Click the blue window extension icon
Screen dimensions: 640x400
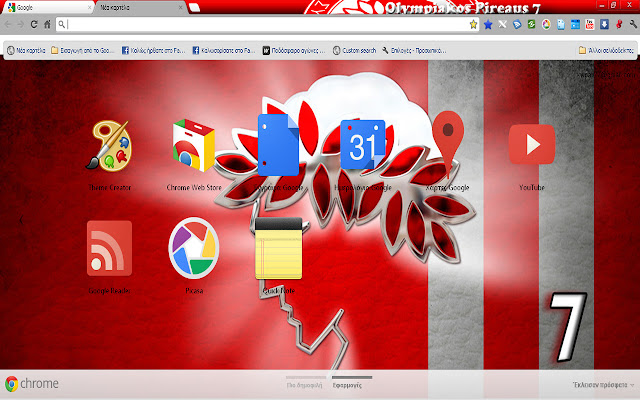coord(576,24)
